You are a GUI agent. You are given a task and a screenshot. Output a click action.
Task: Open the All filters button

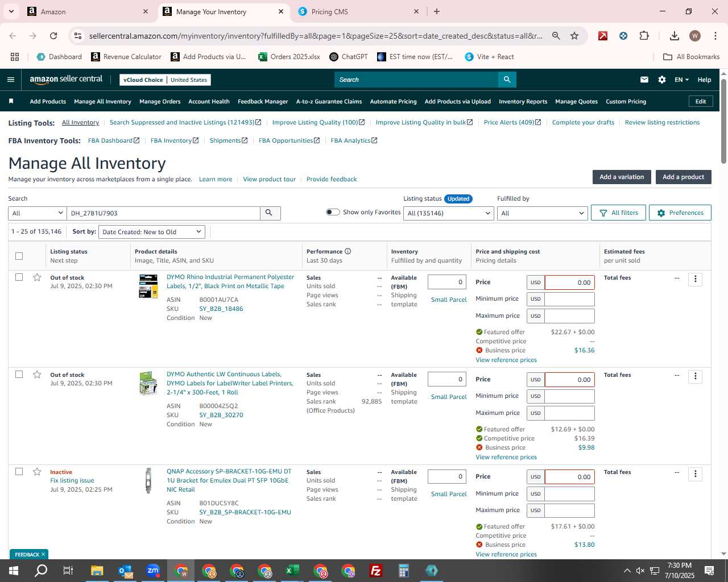(618, 213)
